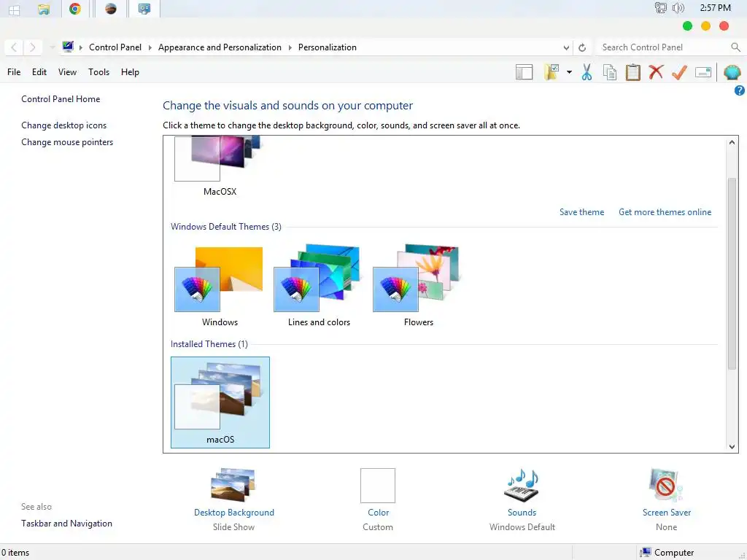Image resolution: width=747 pixels, height=560 pixels.
Task: Open help with the blue question mark
Action: [x=740, y=90]
